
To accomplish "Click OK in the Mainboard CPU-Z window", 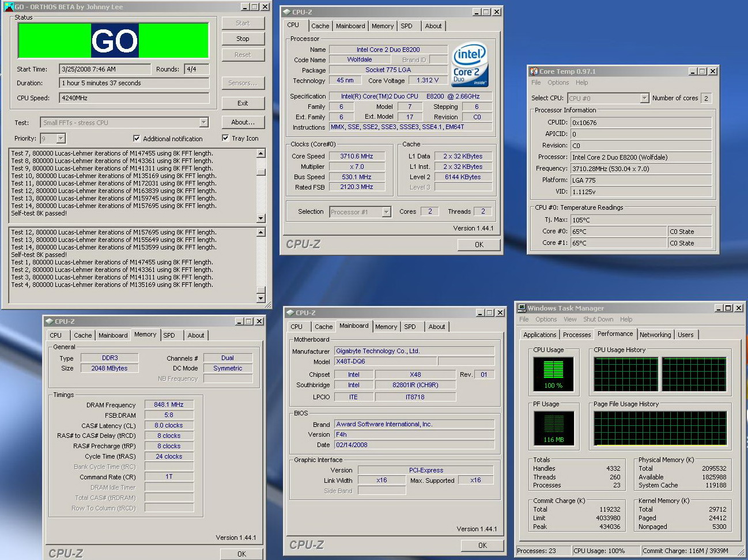I will 482,545.
